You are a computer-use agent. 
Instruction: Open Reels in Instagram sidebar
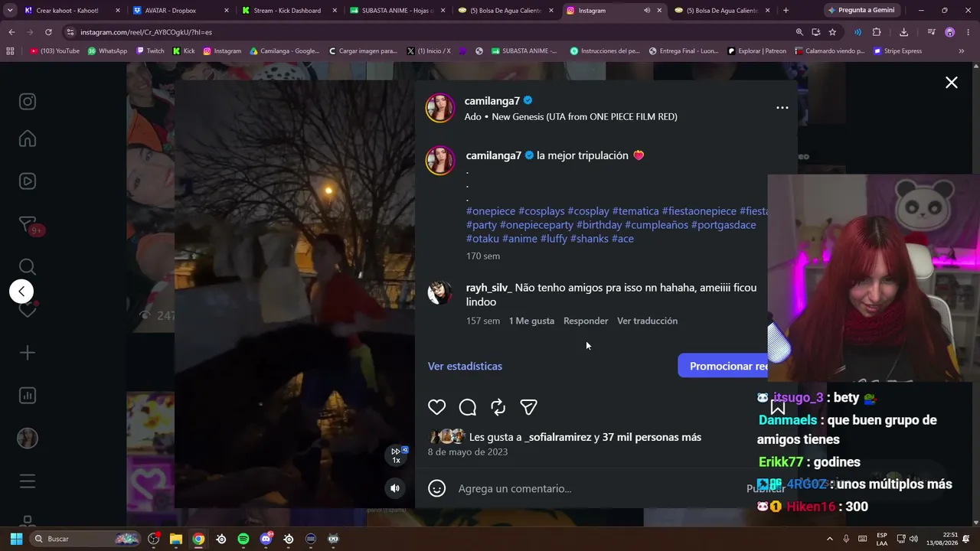coord(28,181)
